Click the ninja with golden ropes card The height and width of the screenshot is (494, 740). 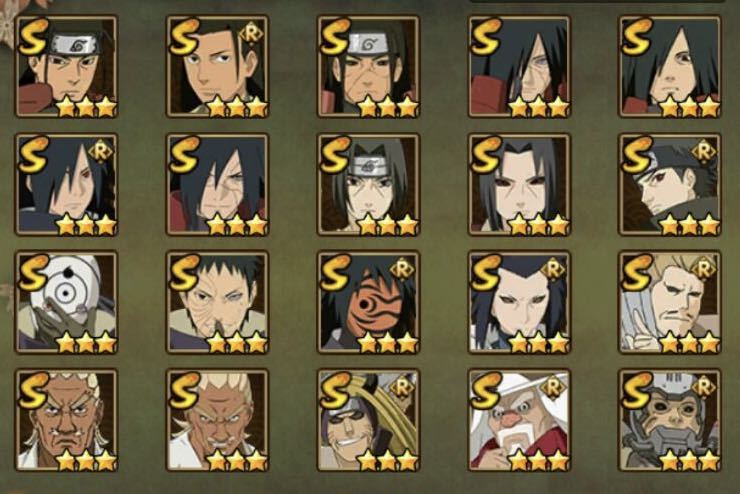[368, 420]
